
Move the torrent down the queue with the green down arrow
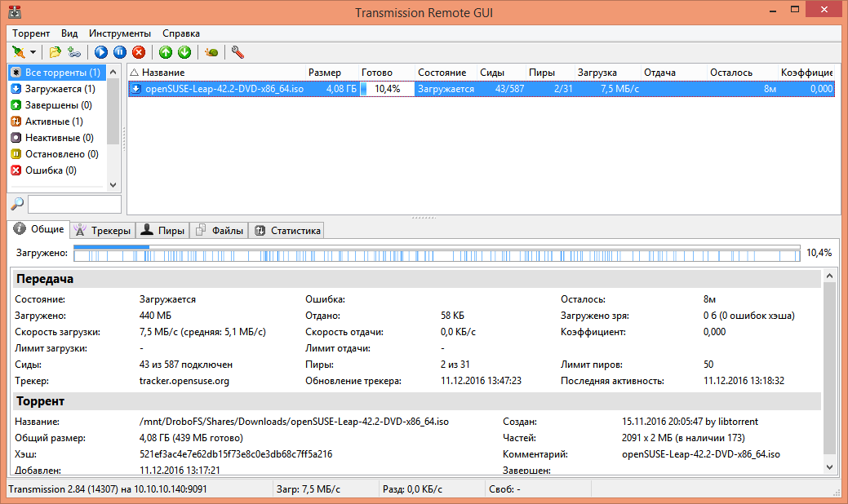184,52
